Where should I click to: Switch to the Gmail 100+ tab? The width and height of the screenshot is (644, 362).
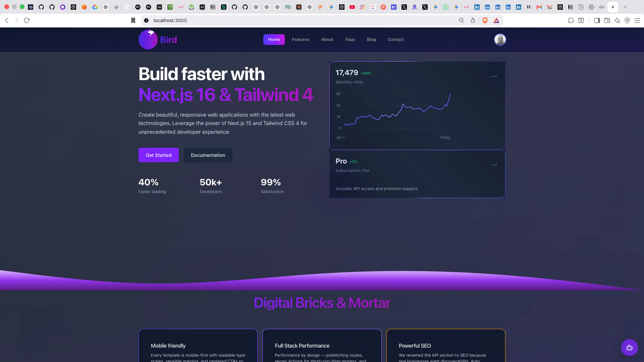(550, 7)
